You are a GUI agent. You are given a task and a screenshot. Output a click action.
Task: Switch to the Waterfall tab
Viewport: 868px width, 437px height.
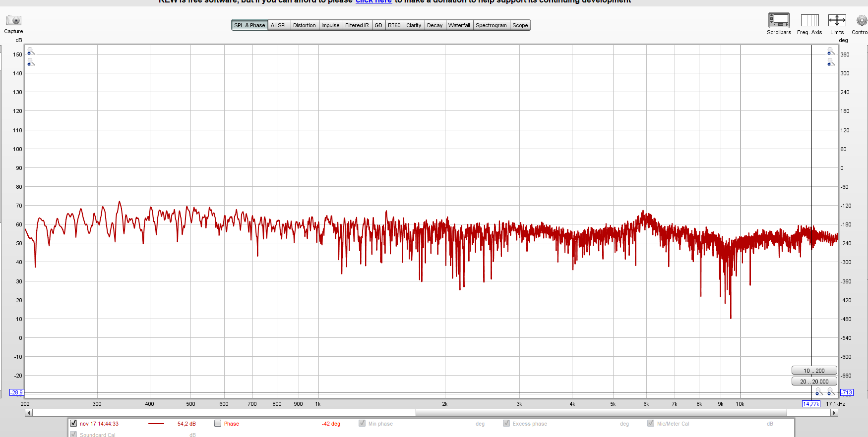pos(459,25)
